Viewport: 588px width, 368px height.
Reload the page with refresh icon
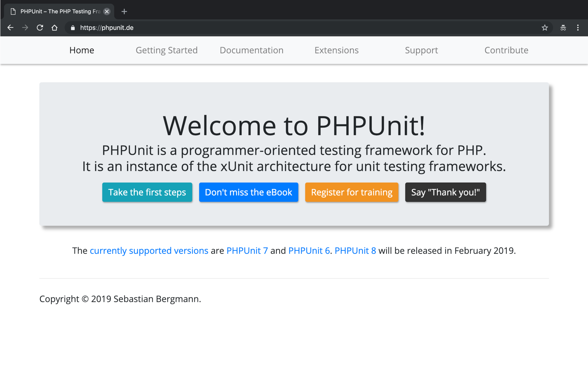pos(40,28)
